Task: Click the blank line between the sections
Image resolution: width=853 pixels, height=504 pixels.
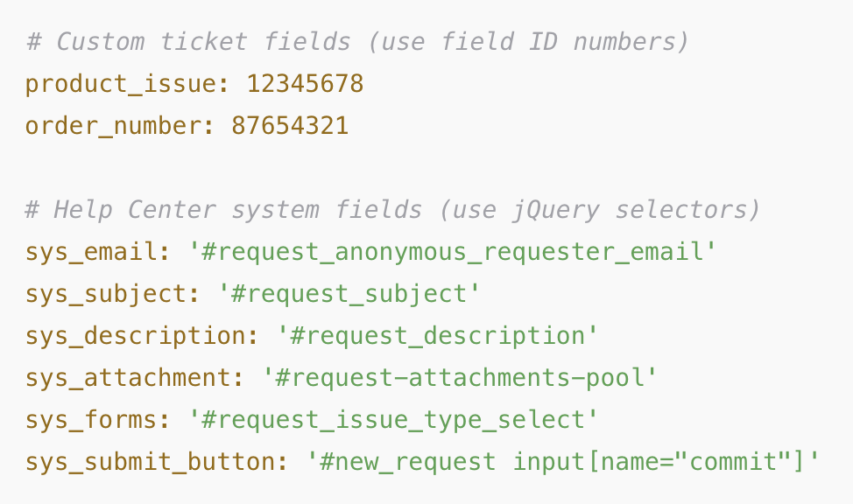Action: [426, 167]
